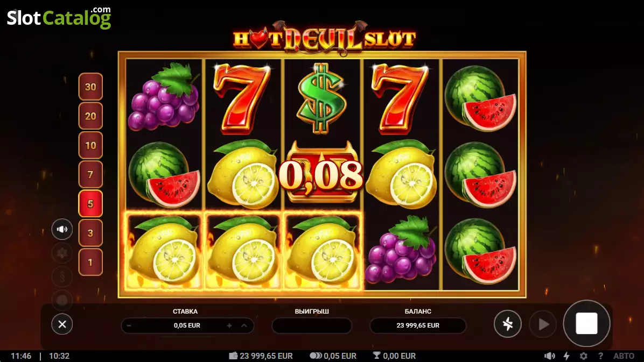Open settings gear in bottom bar
The width and height of the screenshot is (644, 362).
pyautogui.click(x=583, y=356)
